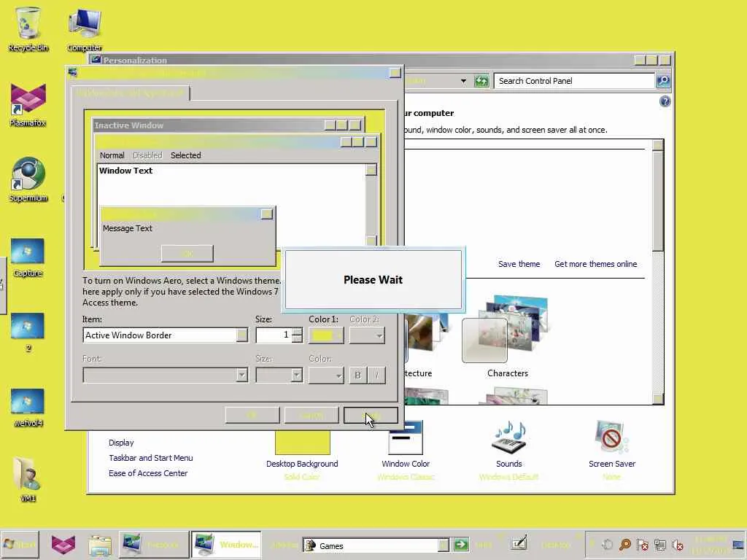Open the Action Center flag tray icon
The height and width of the screenshot is (560, 747).
642,545
